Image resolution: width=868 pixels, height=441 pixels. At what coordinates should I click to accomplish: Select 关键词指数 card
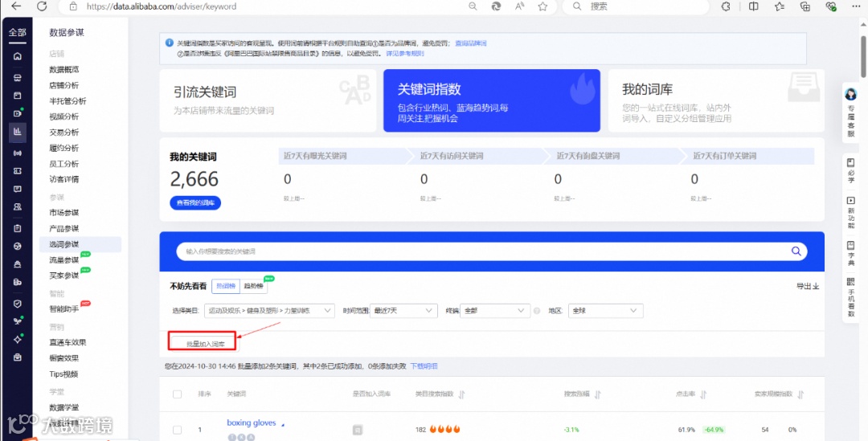point(492,100)
